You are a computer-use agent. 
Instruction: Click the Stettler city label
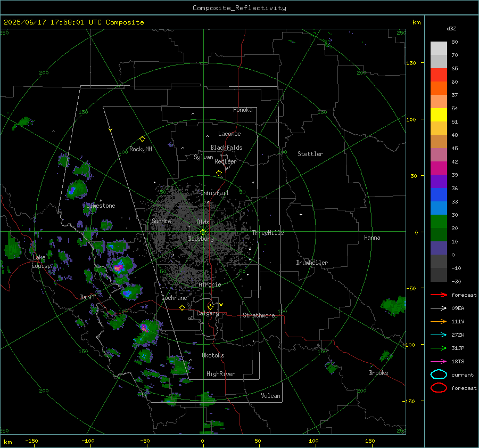point(310,154)
